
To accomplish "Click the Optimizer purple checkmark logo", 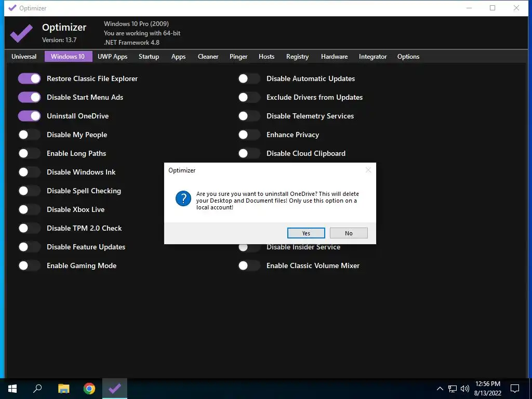I will 21,33.
